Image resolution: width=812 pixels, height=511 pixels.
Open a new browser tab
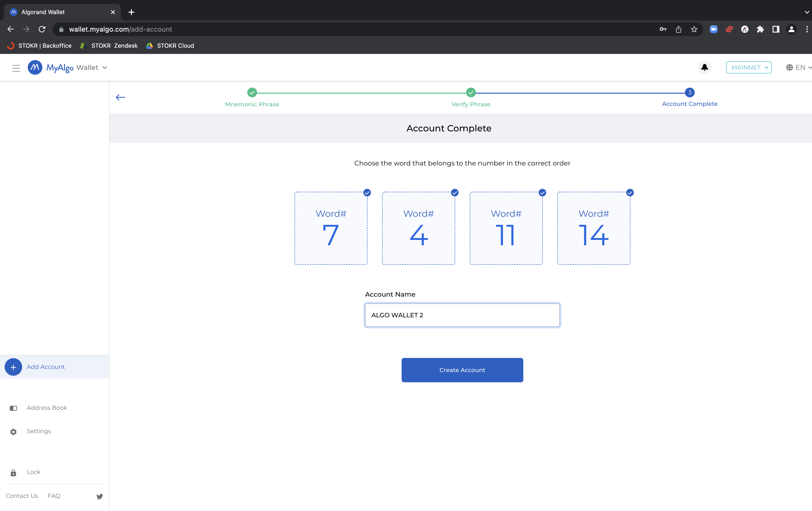point(131,12)
